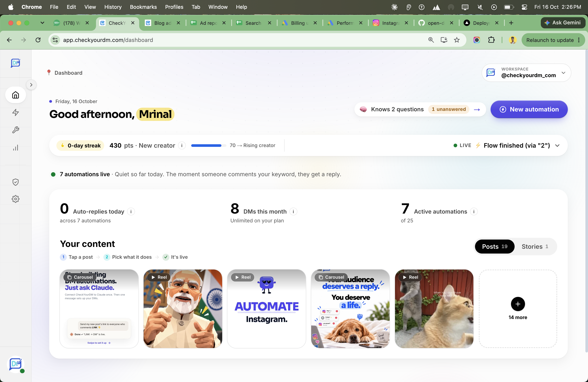Click the New automation button
The width and height of the screenshot is (588, 382).
pos(529,109)
